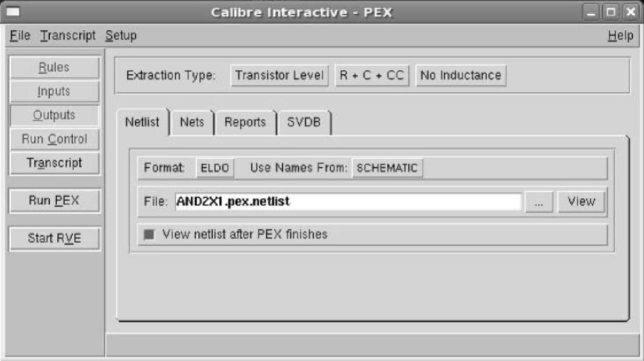The image size is (644, 361).
Task: Open the R + C + CC dropdown
Action: pyautogui.click(x=372, y=75)
